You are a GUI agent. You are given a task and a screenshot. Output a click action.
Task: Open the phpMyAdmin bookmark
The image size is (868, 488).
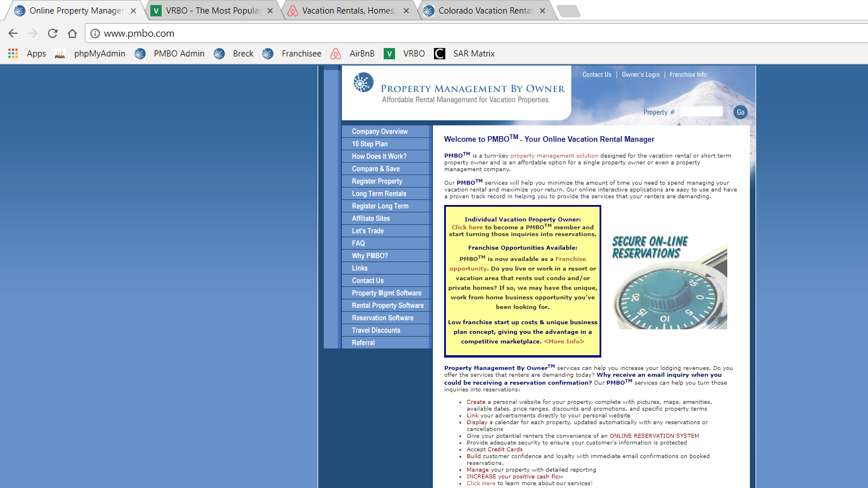90,53
